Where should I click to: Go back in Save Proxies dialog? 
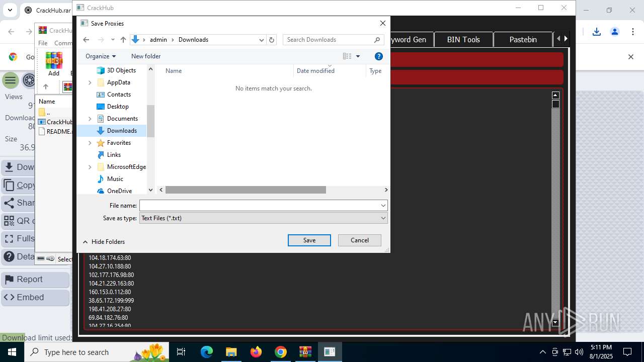(x=86, y=40)
